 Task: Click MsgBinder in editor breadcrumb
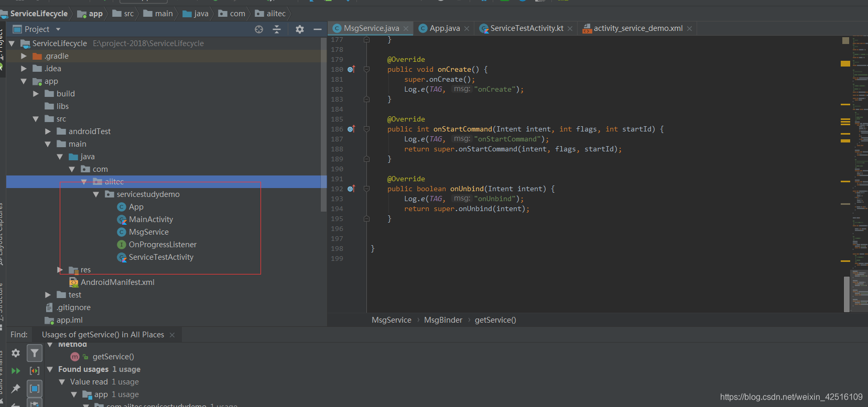pos(443,320)
